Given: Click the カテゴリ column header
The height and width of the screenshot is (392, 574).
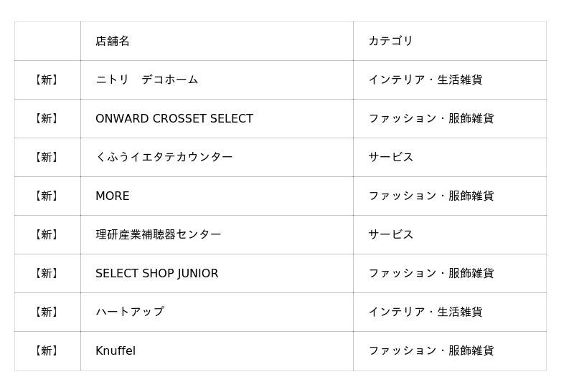Looking at the screenshot, I should point(390,41).
